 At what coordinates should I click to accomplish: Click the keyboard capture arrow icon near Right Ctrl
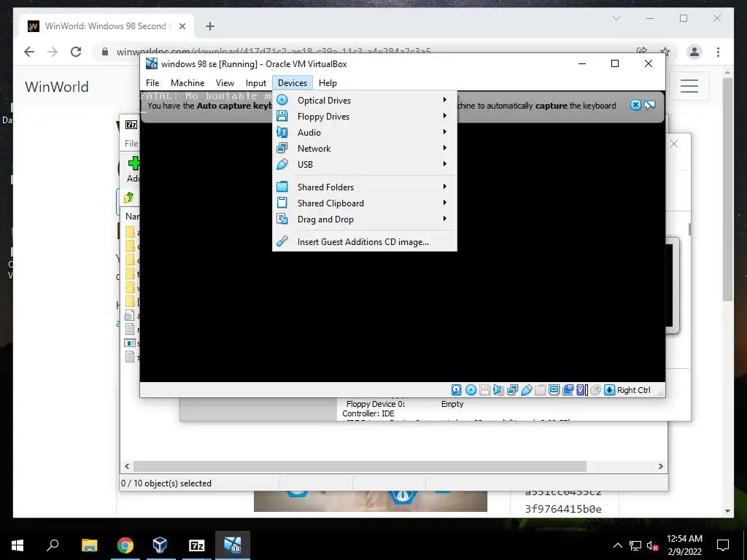pos(609,390)
